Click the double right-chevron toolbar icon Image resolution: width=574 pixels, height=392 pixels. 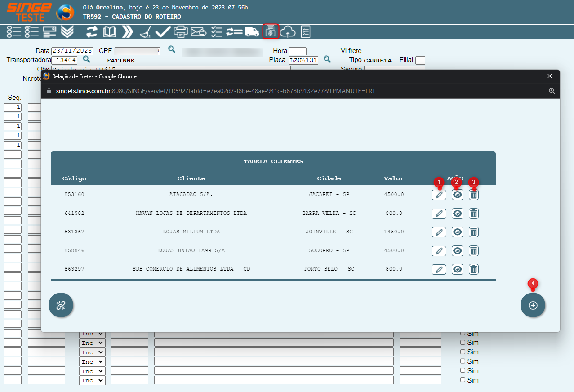pos(128,31)
